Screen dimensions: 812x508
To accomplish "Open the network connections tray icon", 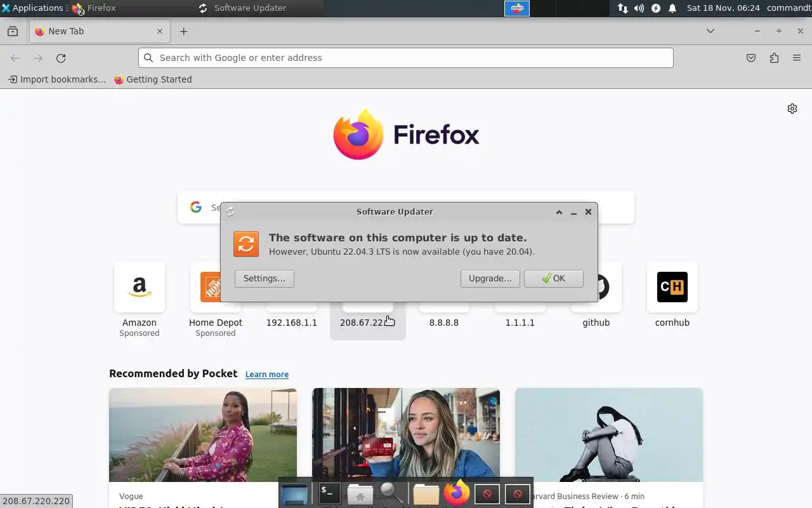I will 622,8.
